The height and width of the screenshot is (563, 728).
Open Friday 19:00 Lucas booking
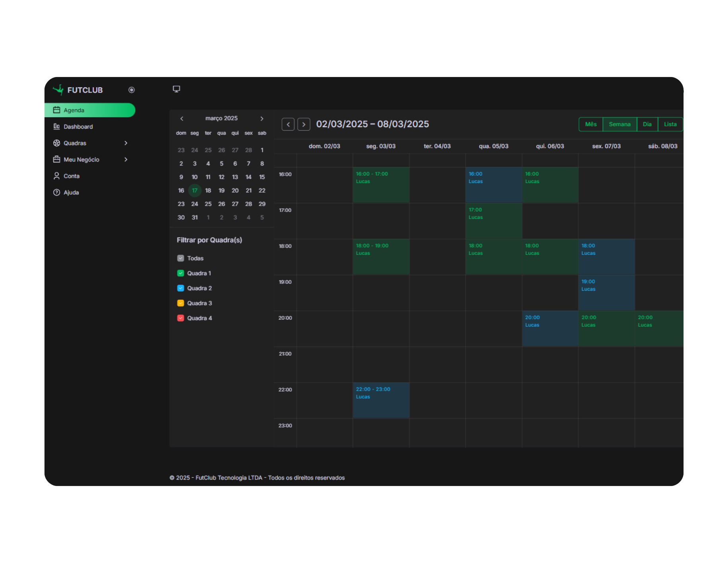pos(606,293)
